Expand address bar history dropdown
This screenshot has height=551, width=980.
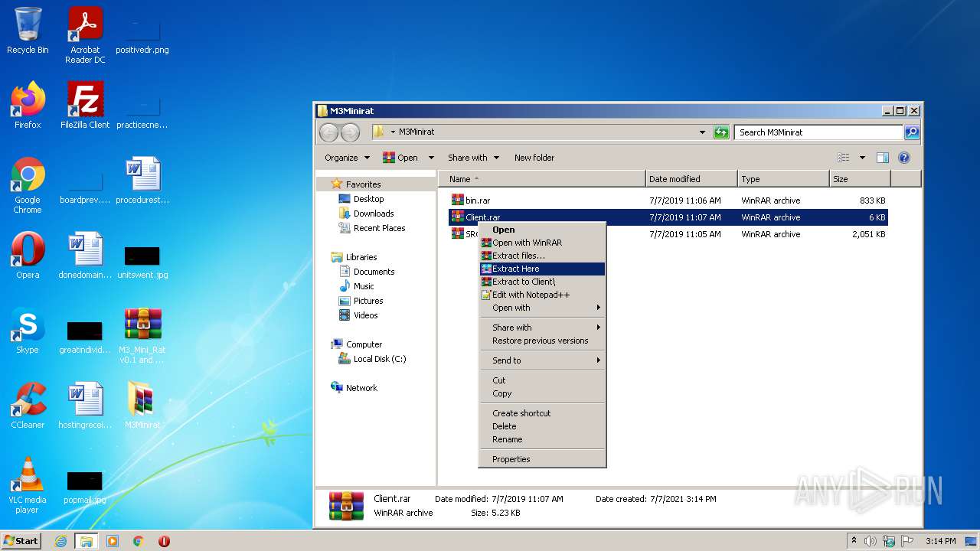pyautogui.click(x=702, y=132)
